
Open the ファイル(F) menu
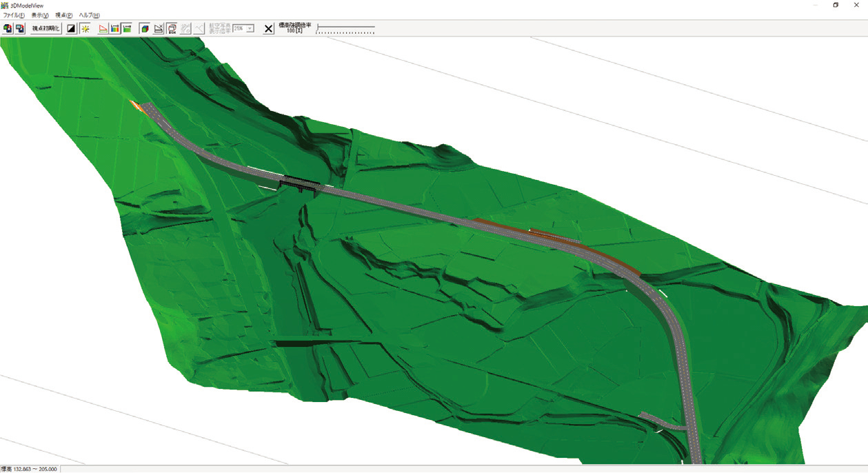click(14, 15)
